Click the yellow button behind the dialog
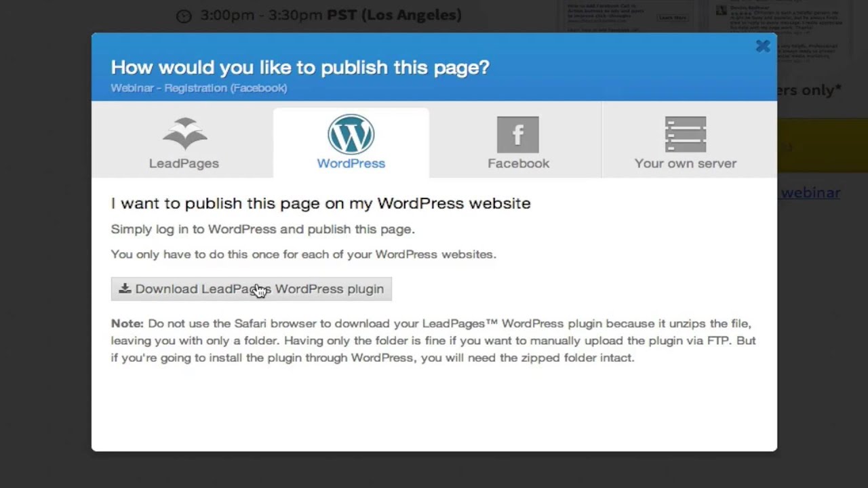The height and width of the screenshot is (488, 868). point(823,146)
